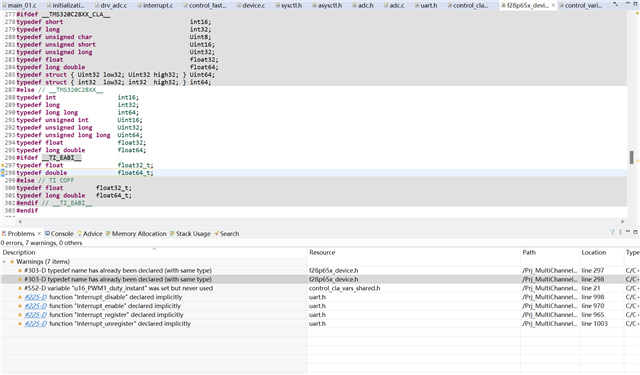This screenshot has height=375, width=640.
Task: Click warning marker at line 297
Action: point(2,165)
